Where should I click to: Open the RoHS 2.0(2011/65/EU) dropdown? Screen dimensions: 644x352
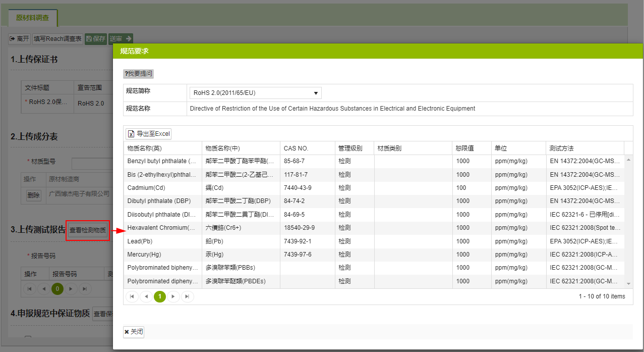pyautogui.click(x=256, y=93)
